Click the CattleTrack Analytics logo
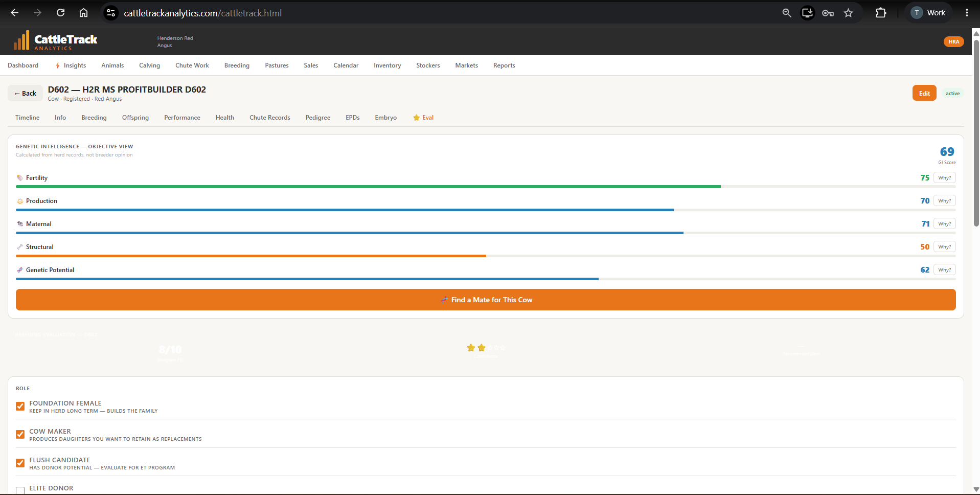Screen dimensions: 980x495 (x=55, y=41)
